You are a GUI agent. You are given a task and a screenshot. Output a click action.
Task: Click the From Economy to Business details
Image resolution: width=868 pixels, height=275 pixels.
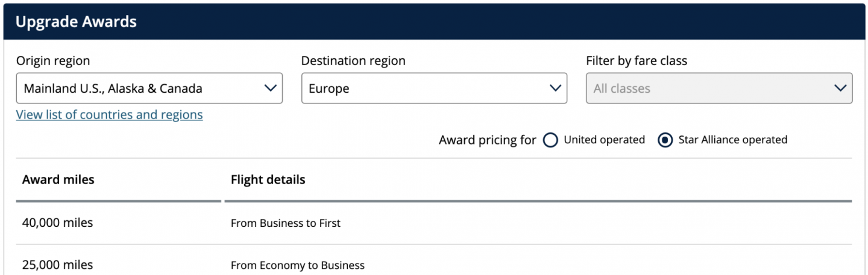[297, 265]
